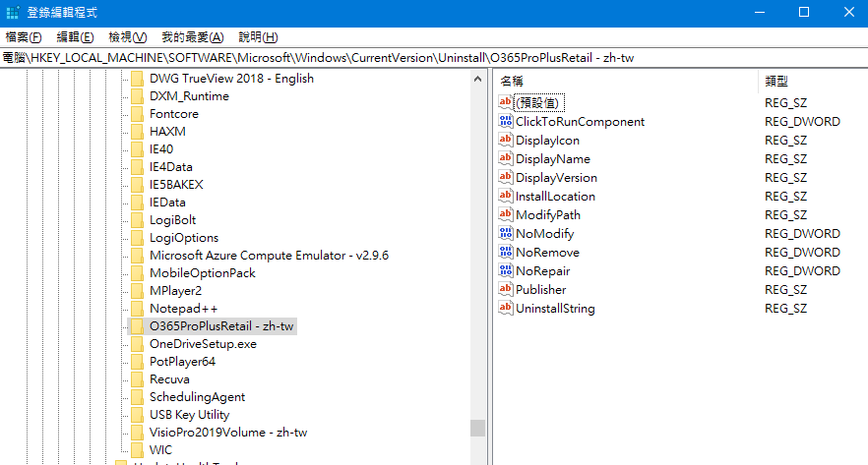Select the SchedulingAgent key
The image size is (868, 465).
tap(197, 397)
